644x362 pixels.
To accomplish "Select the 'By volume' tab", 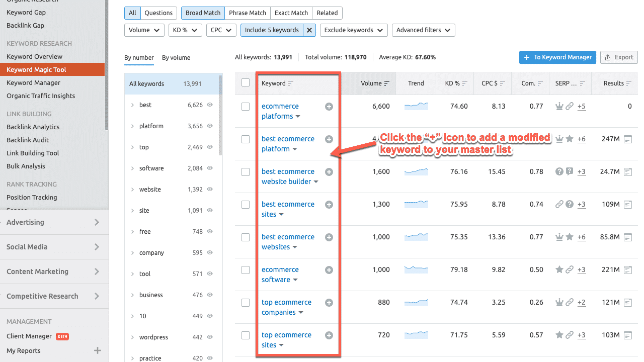I will pos(176,58).
